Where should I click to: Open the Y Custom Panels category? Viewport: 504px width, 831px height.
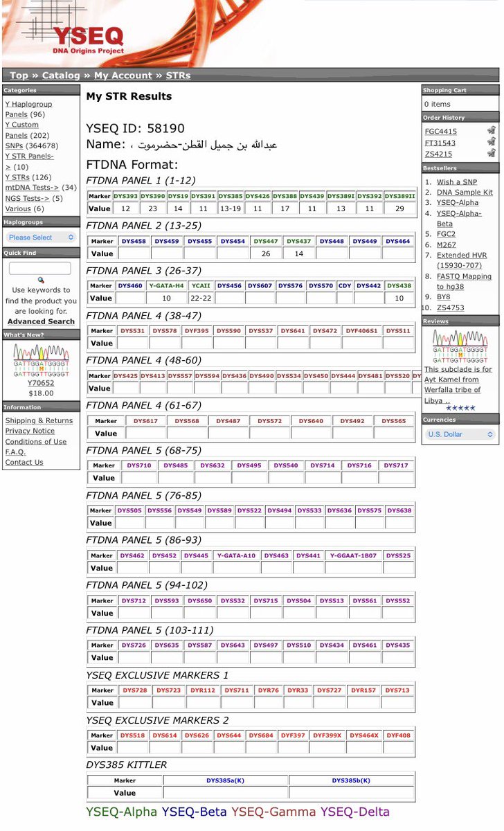click(21, 130)
